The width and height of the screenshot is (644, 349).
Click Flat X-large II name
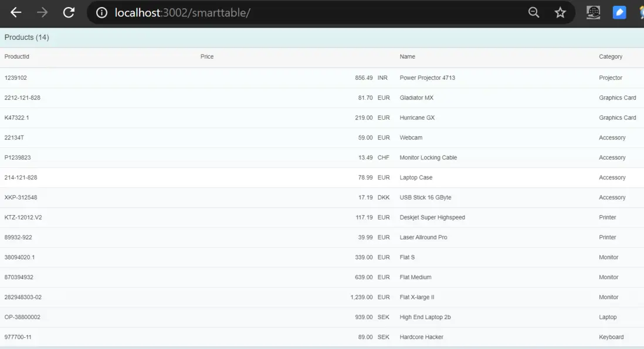(x=416, y=297)
